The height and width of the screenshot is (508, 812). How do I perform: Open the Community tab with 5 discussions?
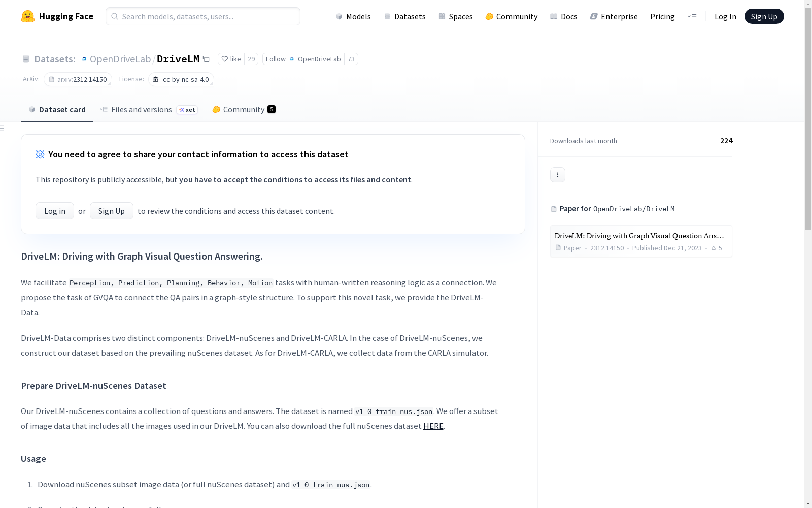pyautogui.click(x=244, y=110)
